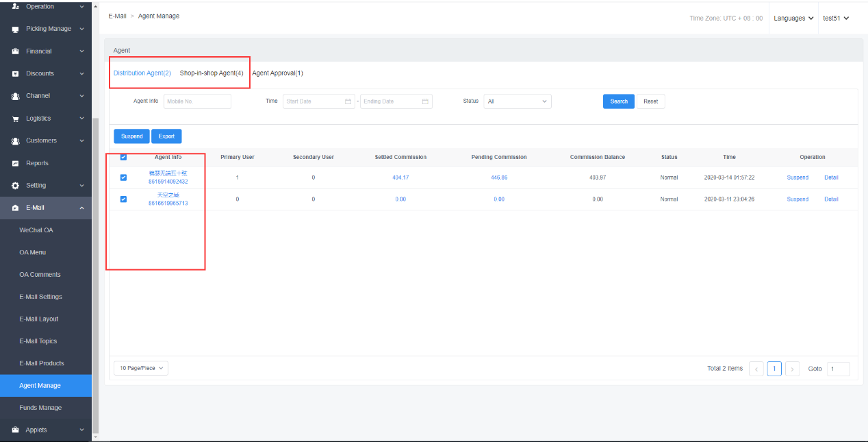868x442 pixels.
Task: Switch to Shop-in-shop Agent tab
Action: point(212,73)
